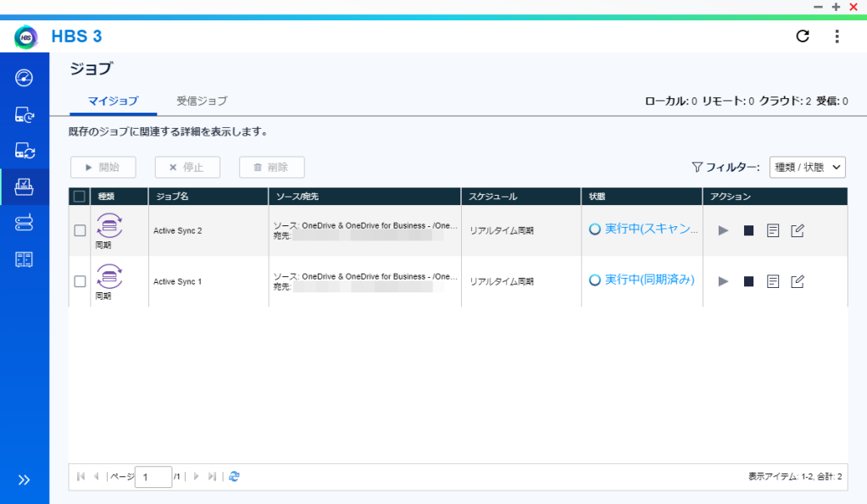Click the 停止 stop button
This screenshot has width=867, height=504.
tap(187, 168)
